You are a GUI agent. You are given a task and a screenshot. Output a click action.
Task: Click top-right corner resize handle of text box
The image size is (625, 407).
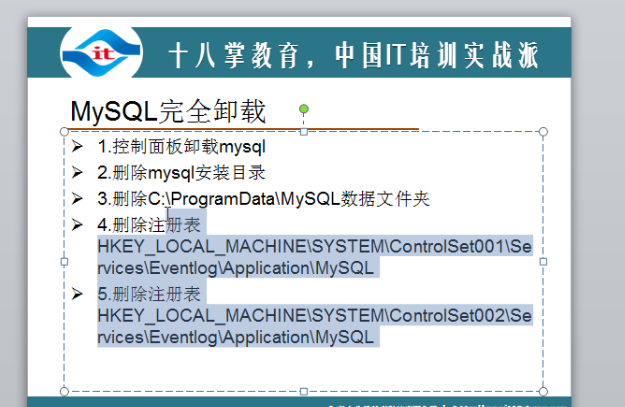coord(543,132)
